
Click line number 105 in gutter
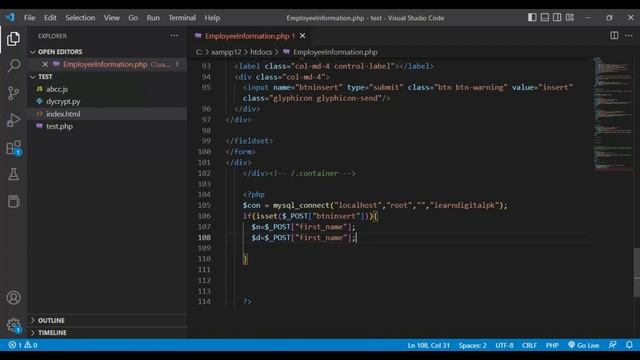204,205
